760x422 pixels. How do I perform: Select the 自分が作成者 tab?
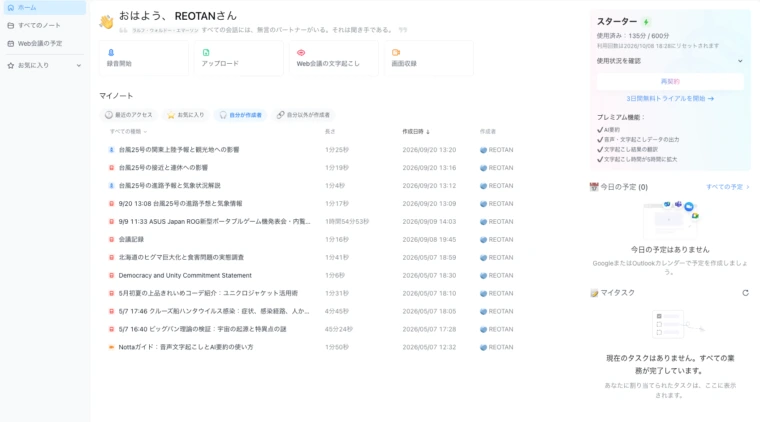pyautogui.click(x=240, y=115)
